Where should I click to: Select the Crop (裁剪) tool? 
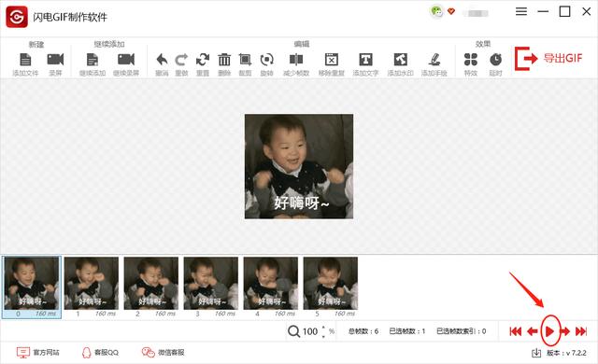point(245,60)
